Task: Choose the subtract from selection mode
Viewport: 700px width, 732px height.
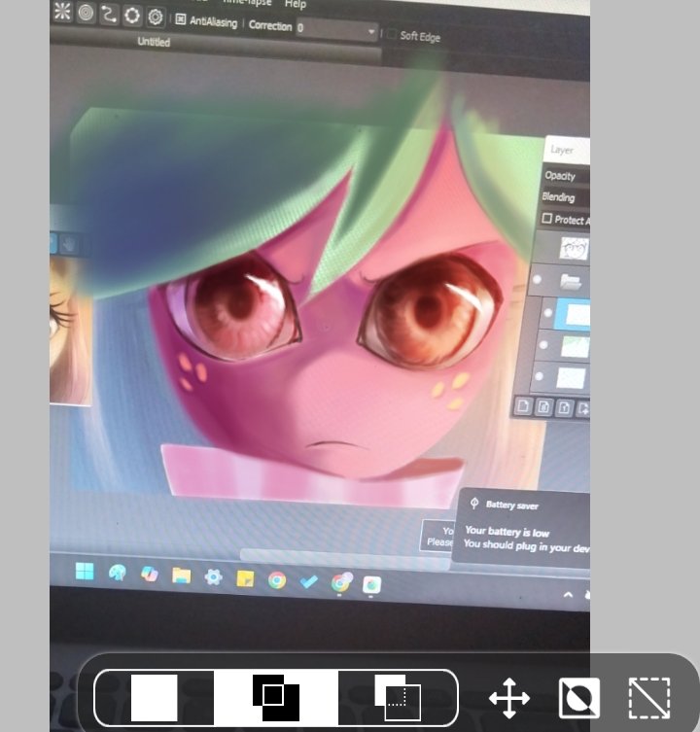Action: pos(398,697)
